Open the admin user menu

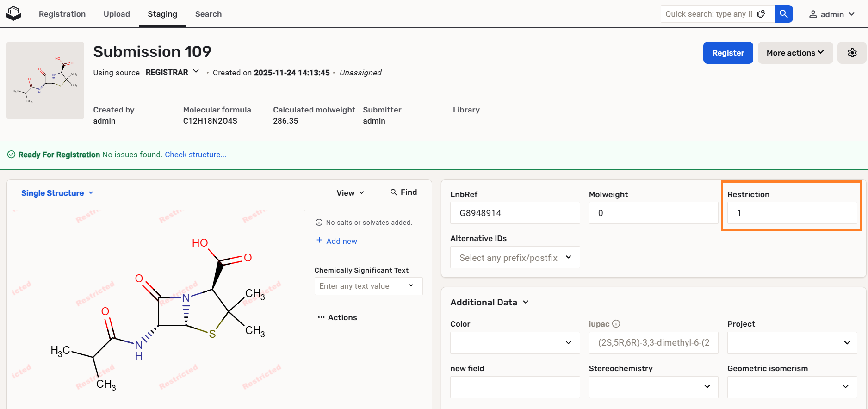click(831, 14)
